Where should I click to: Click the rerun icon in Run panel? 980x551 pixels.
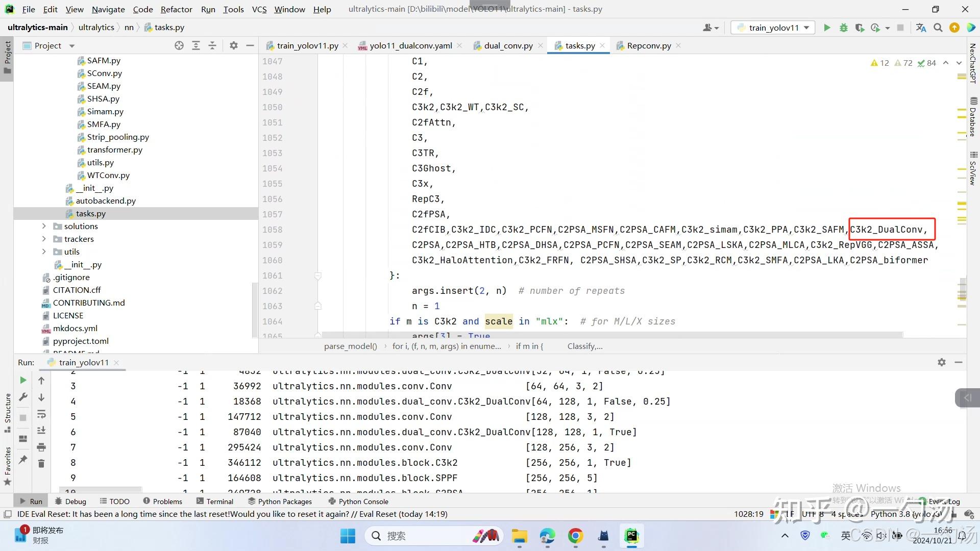23,380
